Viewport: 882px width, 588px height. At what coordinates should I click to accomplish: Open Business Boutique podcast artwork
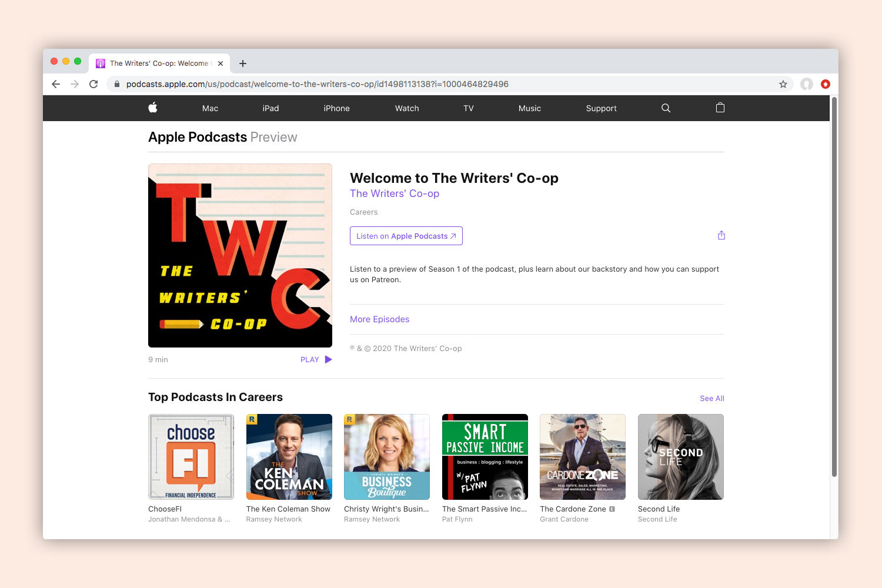[x=387, y=457]
